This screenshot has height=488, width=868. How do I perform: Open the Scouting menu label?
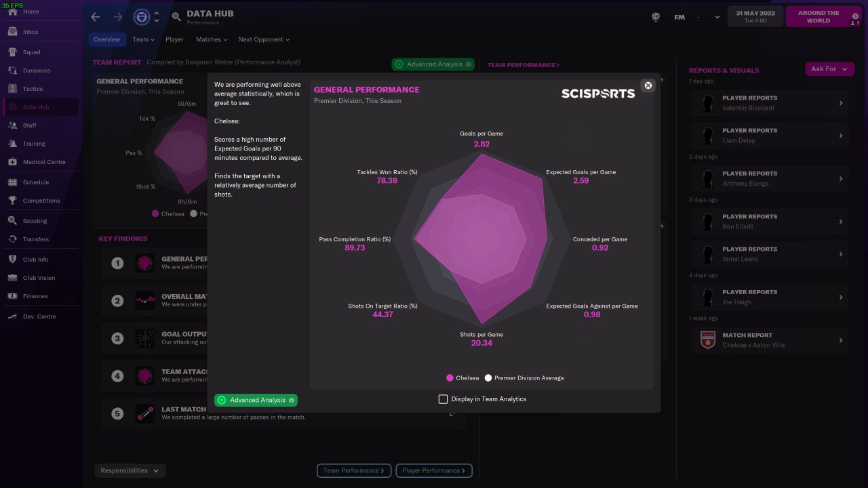click(x=35, y=221)
